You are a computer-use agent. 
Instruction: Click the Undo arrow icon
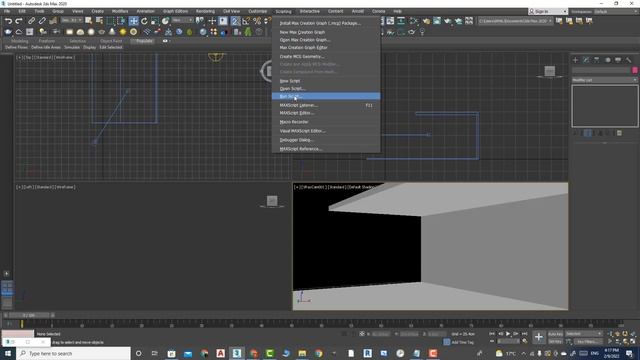point(8,21)
